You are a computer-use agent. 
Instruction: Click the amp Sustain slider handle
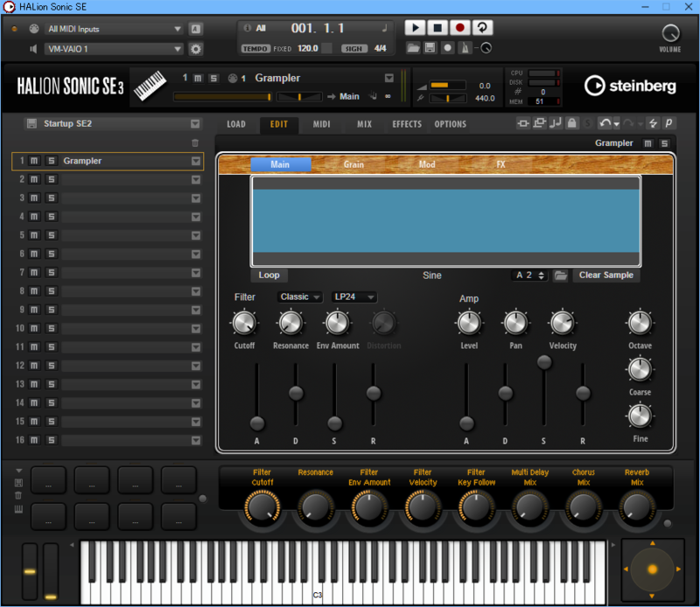[543, 362]
